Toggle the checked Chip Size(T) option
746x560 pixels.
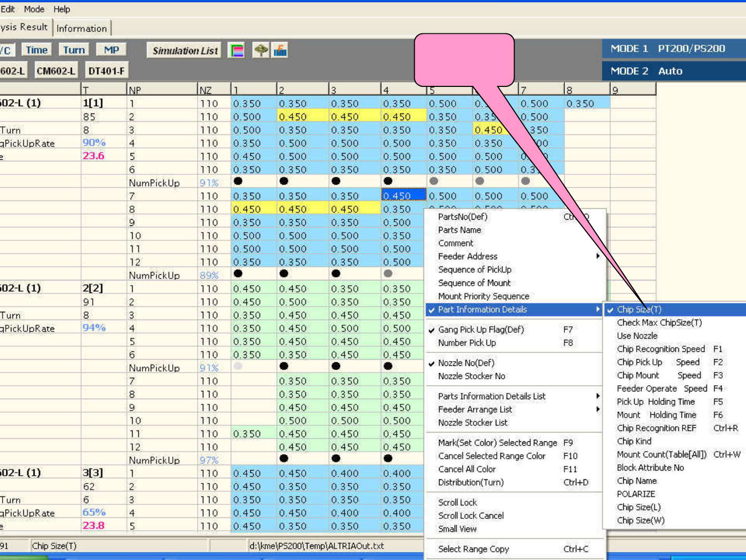(x=639, y=310)
